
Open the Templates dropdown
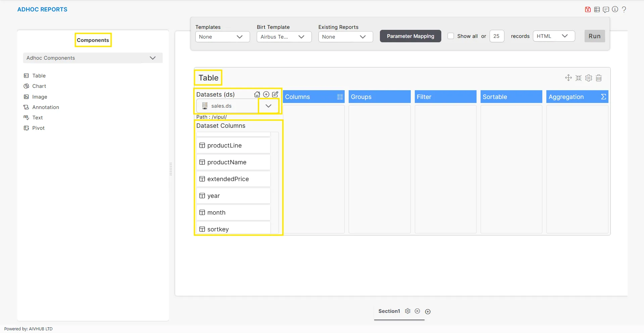coord(222,37)
